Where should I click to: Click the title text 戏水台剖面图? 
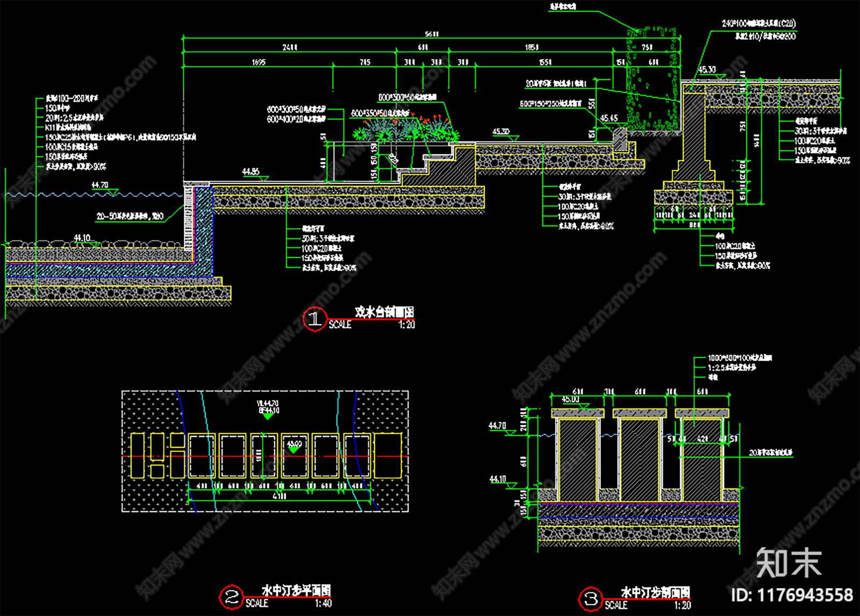tap(384, 312)
